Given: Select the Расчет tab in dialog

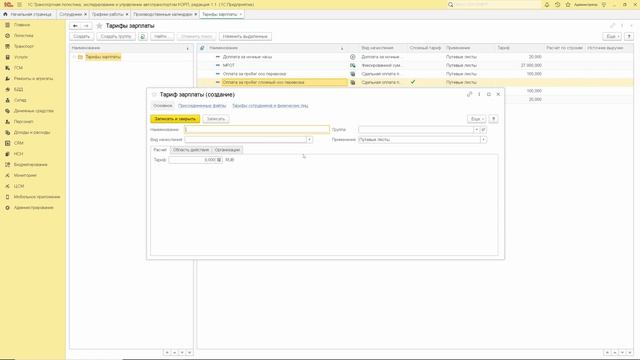Looking at the screenshot, I should [160, 150].
